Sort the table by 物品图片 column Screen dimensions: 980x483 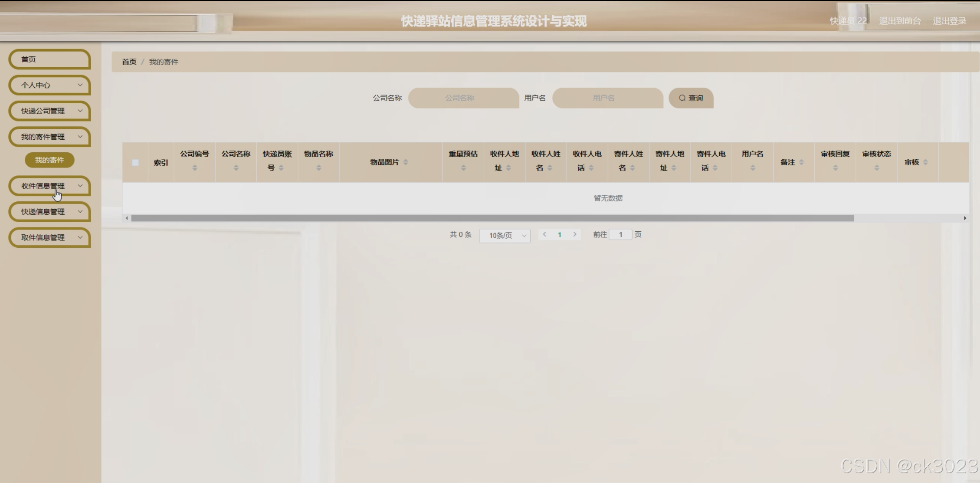406,162
